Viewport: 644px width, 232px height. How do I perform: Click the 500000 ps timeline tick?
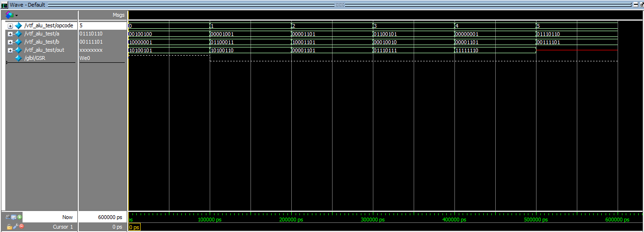click(536, 220)
